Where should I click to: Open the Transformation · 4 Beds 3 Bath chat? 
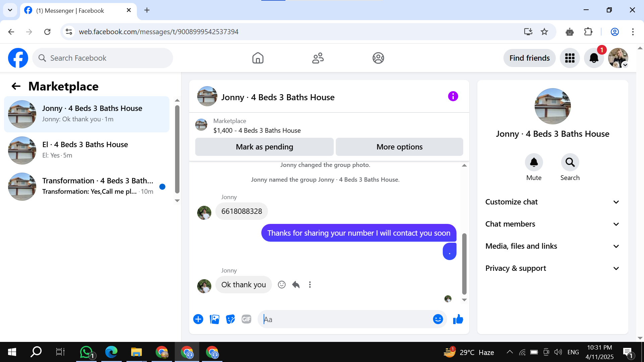87,187
